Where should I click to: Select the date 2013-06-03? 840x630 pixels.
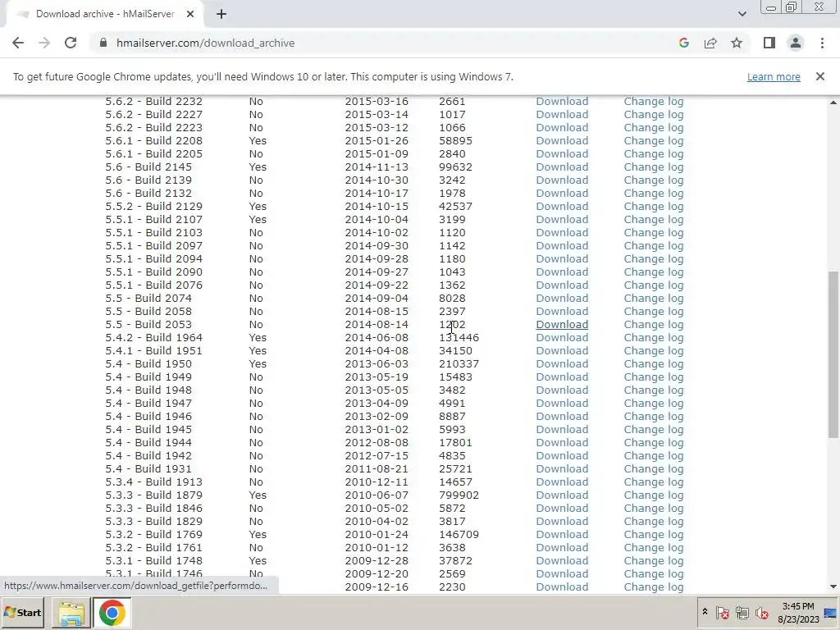[x=377, y=363]
